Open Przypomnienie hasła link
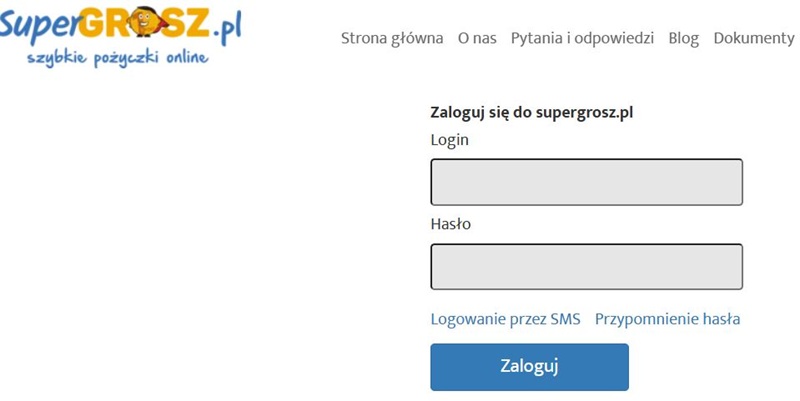 667,320
